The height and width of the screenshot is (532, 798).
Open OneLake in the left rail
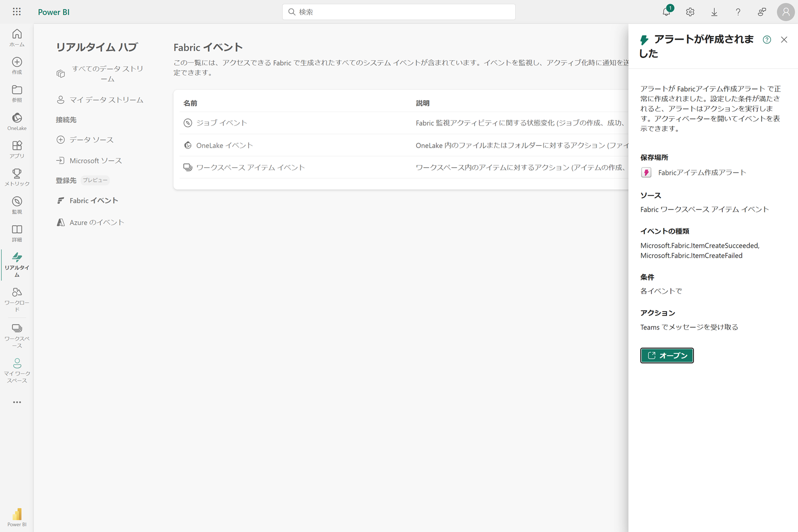tap(17, 122)
